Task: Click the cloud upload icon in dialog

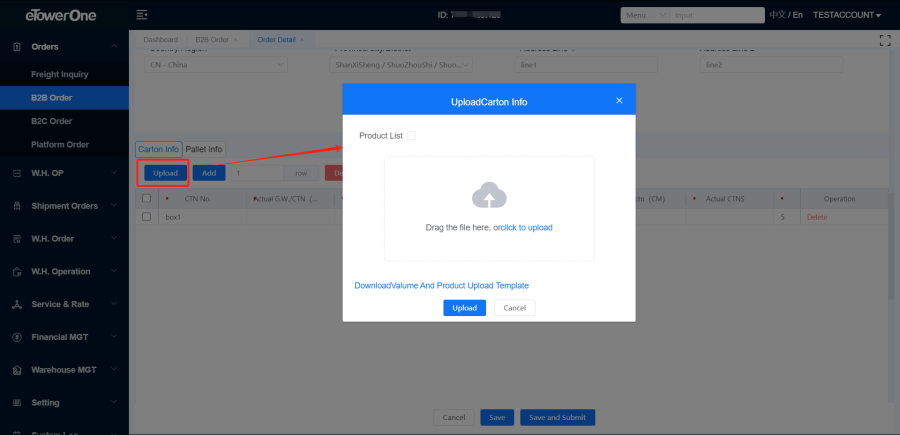Action: (488, 195)
